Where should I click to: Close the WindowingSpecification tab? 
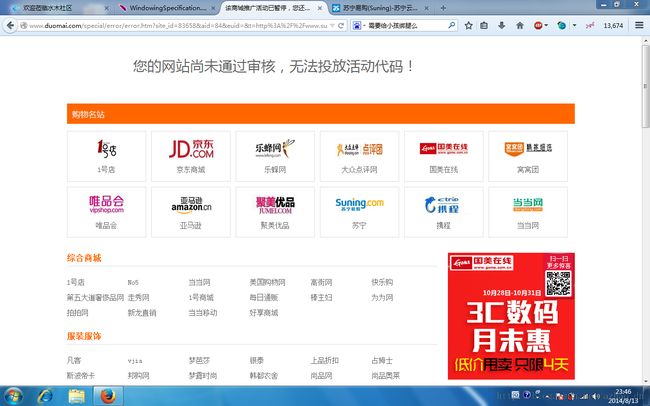tap(213, 8)
